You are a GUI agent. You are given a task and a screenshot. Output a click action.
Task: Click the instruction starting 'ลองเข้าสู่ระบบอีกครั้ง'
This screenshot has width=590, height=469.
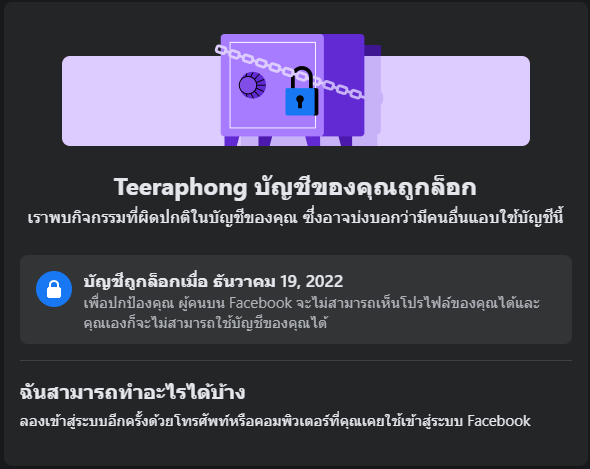275,421
